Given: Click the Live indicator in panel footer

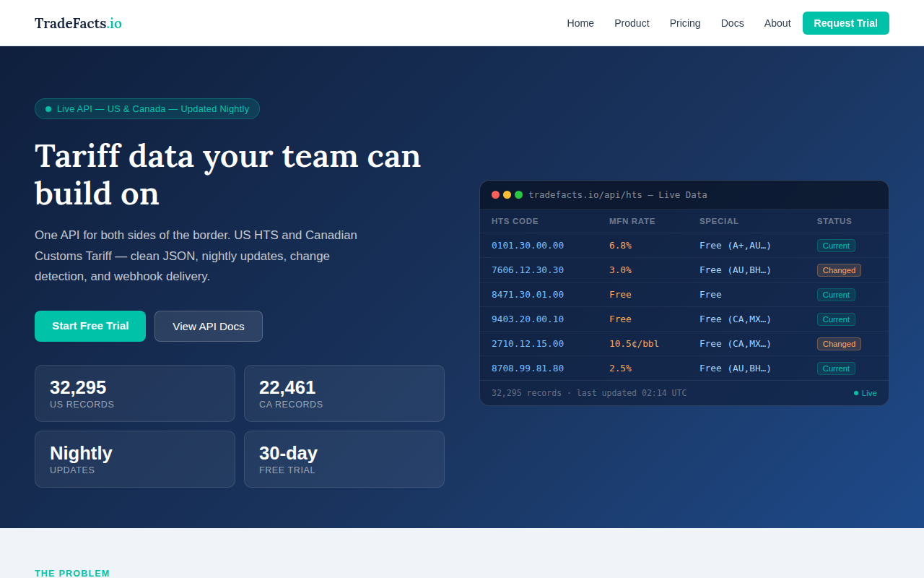Looking at the screenshot, I should coord(866,393).
